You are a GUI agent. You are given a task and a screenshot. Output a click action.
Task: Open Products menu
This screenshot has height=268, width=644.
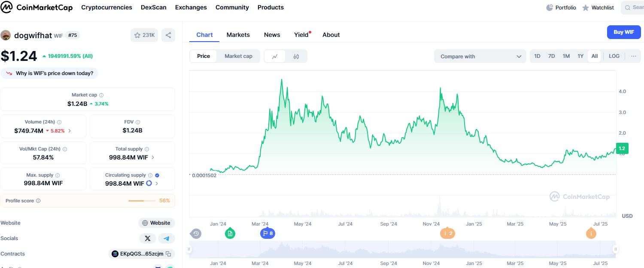270,7
